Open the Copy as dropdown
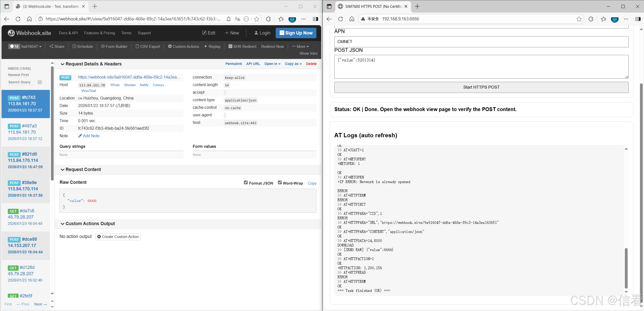 click(293, 64)
